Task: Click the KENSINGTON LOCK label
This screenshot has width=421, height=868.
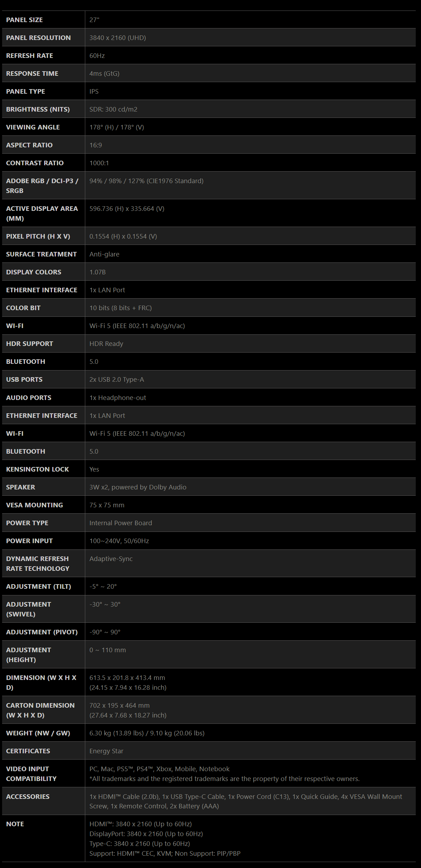Action: [x=38, y=469]
